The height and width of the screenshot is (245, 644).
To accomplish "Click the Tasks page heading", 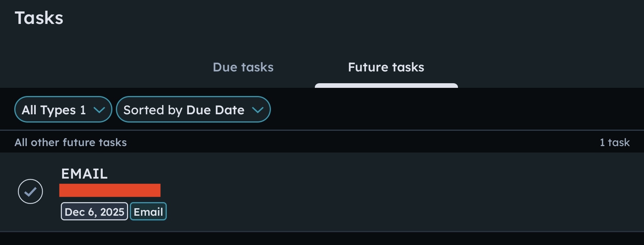I will pyautogui.click(x=39, y=18).
